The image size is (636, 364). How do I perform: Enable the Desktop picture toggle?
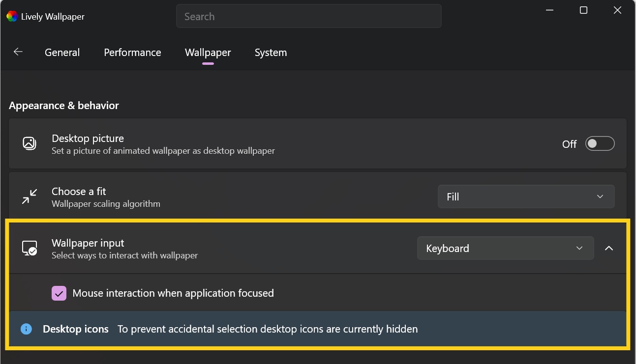[x=600, y=143]
